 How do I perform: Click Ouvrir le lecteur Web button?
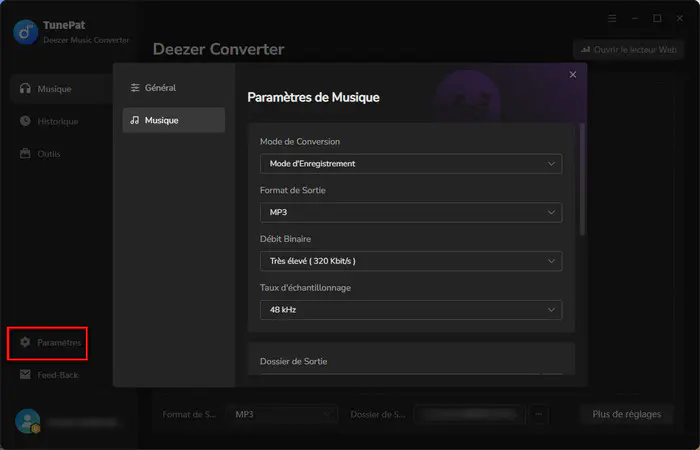pos(628,50)
